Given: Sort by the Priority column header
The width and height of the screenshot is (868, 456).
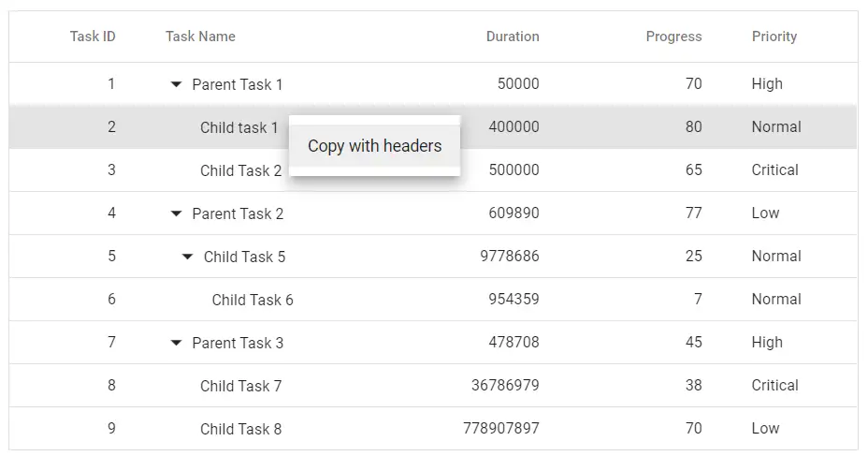Looking at the screenshot, I should coord(774,37).
